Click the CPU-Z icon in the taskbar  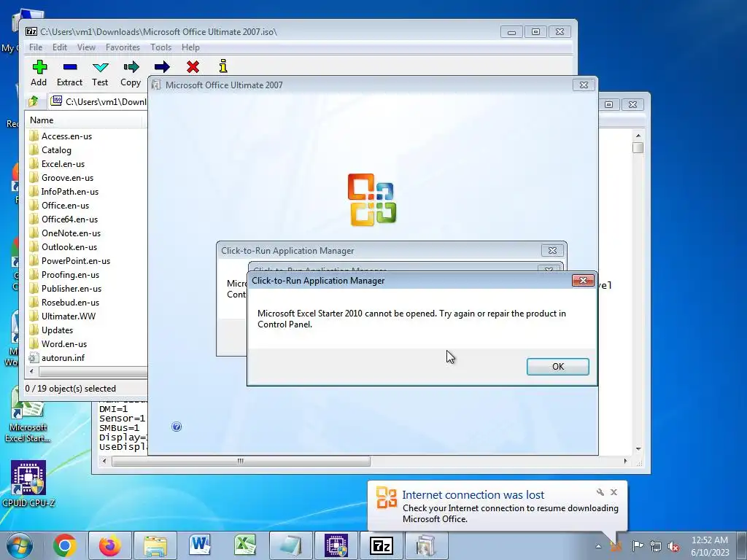coord(336,545)
